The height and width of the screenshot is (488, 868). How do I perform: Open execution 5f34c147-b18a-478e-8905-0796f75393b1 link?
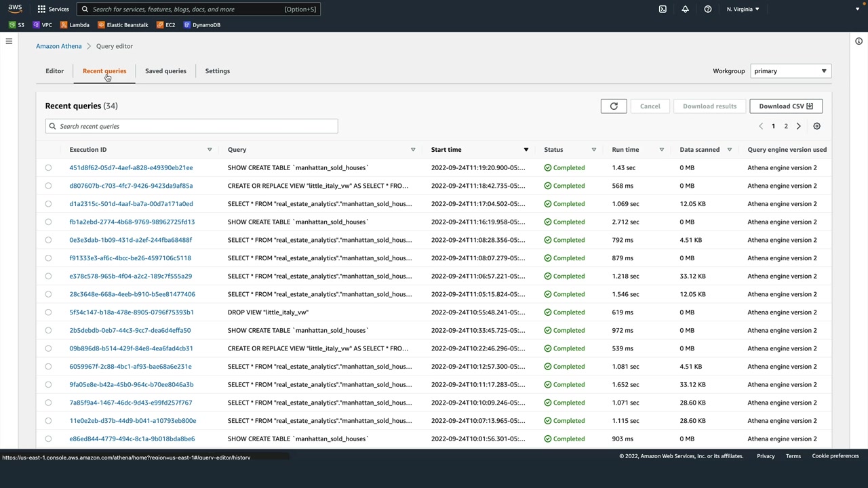[x=132, y=312]
